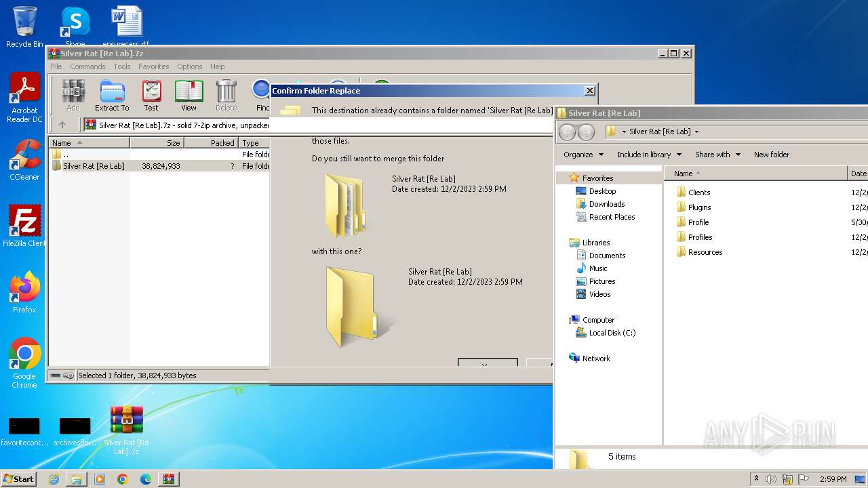Open the Skype desktop shortcut
The height and width of the screenshot is (488, 868).
(75, 26)
